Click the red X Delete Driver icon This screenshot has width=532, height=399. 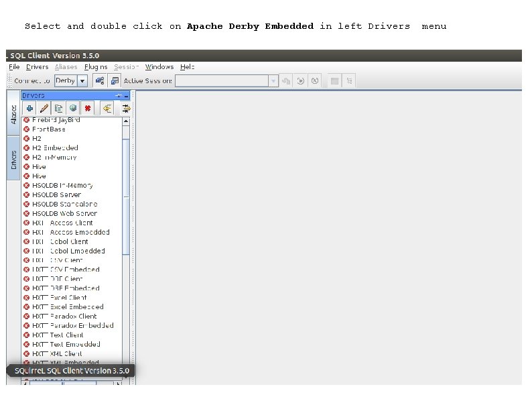point(88,109)
